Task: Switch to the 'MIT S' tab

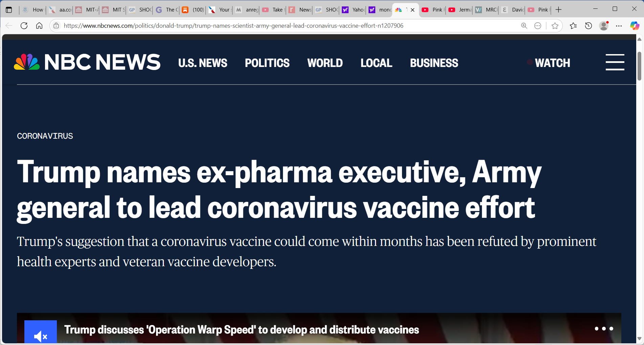Action: click(x=114, y=10)
